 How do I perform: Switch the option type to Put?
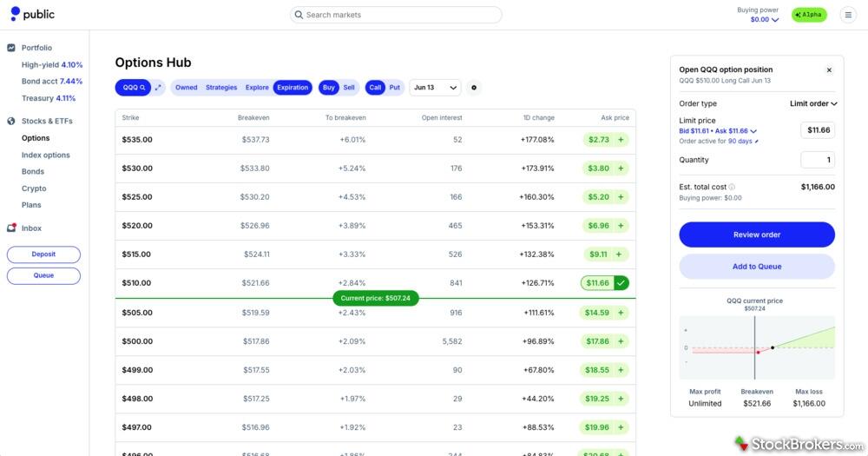coord(394,88)
